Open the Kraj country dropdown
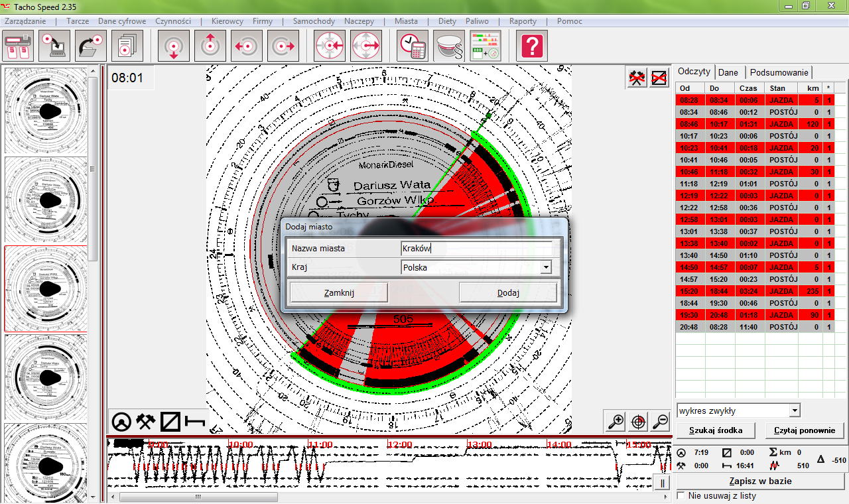This screenshot has width=849, height=504. click(x=546, y=267)
